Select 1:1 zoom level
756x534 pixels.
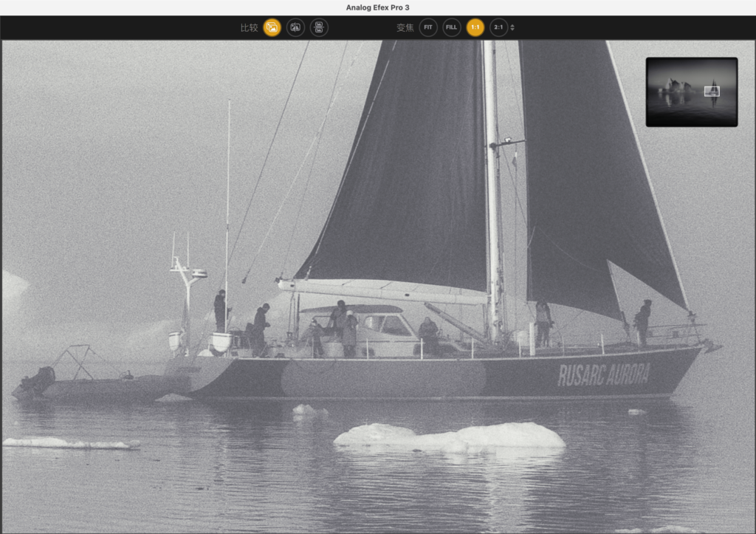point(475,27)
